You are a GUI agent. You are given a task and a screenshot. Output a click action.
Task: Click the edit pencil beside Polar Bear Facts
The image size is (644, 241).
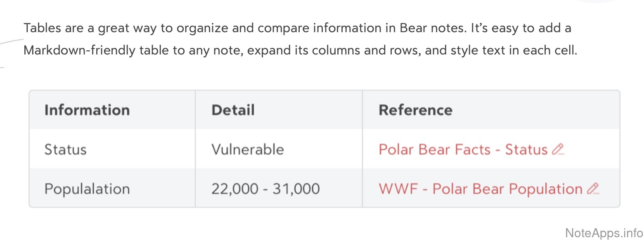click(x=558, y=149)
